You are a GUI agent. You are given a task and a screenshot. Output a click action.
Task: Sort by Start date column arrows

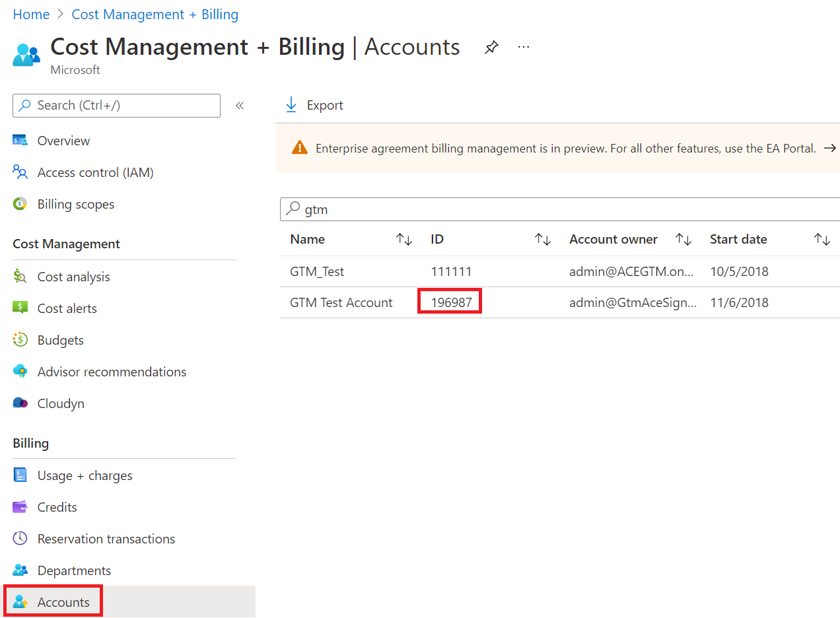pyautogui.click(x=822, y=240)
